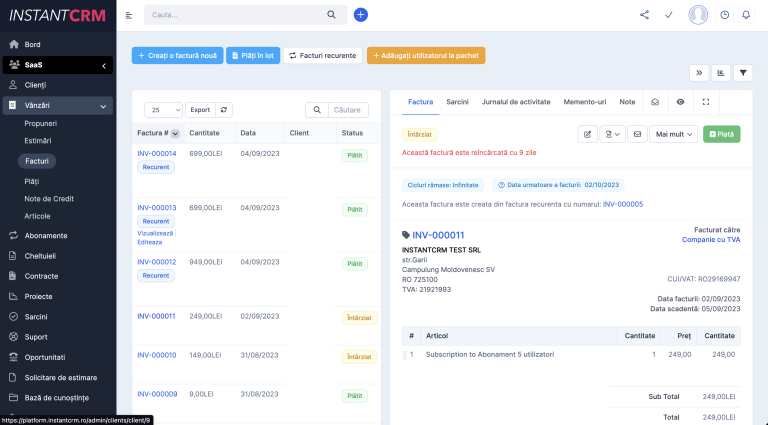Viewport: 768px width, 425px height.
Task: Click the green Plată button
Action: 721,134
